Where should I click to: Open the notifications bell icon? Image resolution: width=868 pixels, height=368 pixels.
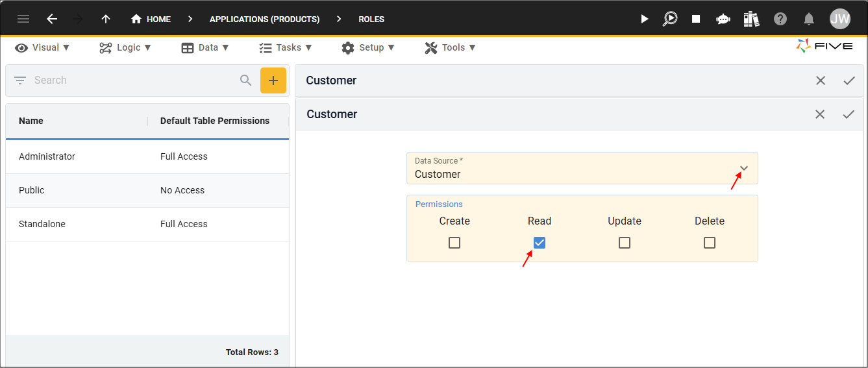pos(809,19)
